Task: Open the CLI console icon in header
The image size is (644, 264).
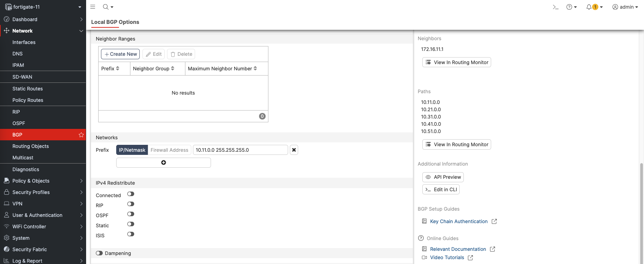Action: 555,7
